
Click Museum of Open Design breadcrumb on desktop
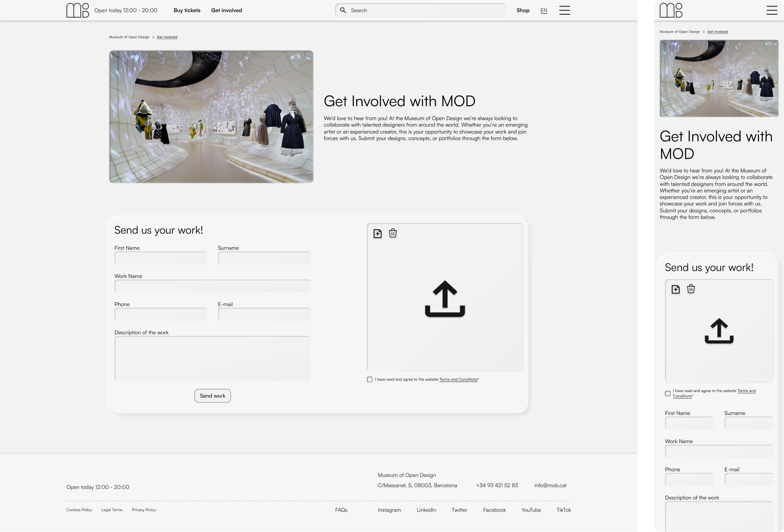click(x=129, y=37)
